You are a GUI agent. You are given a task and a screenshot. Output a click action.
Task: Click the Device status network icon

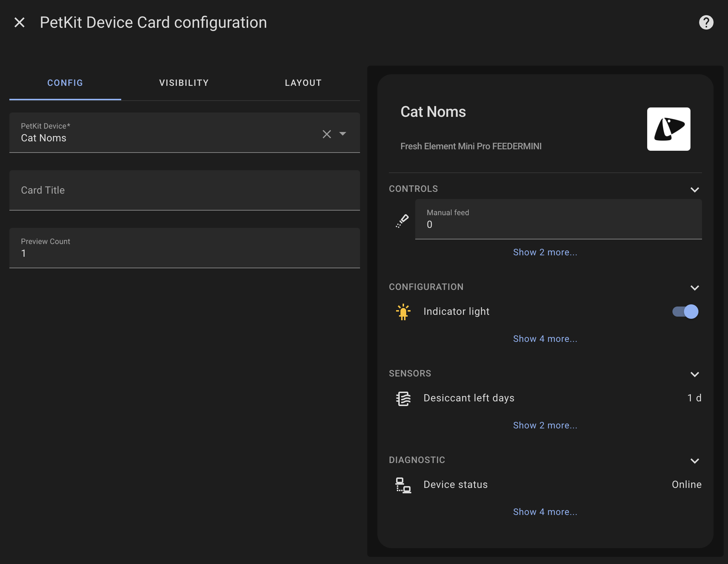(403, 485)
